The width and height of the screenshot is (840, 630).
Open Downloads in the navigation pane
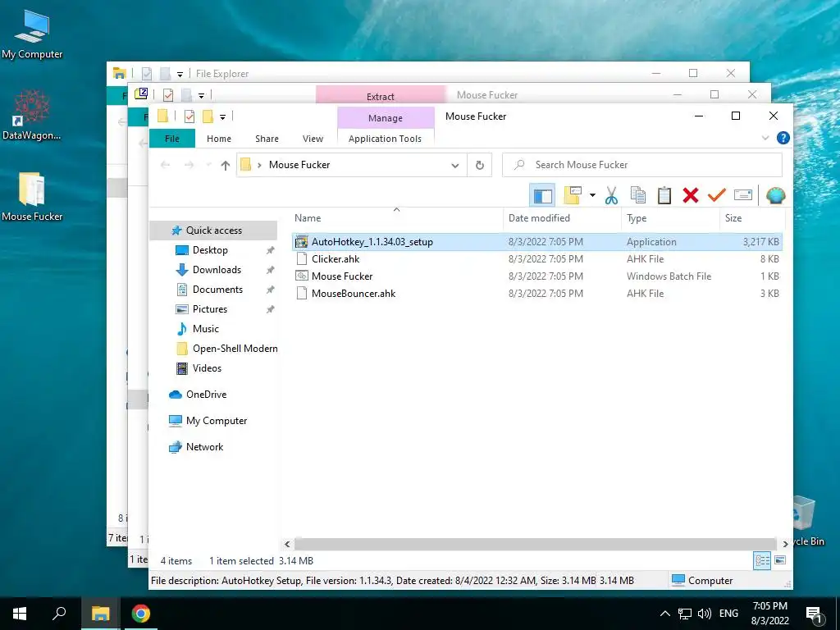coord(217,270)
